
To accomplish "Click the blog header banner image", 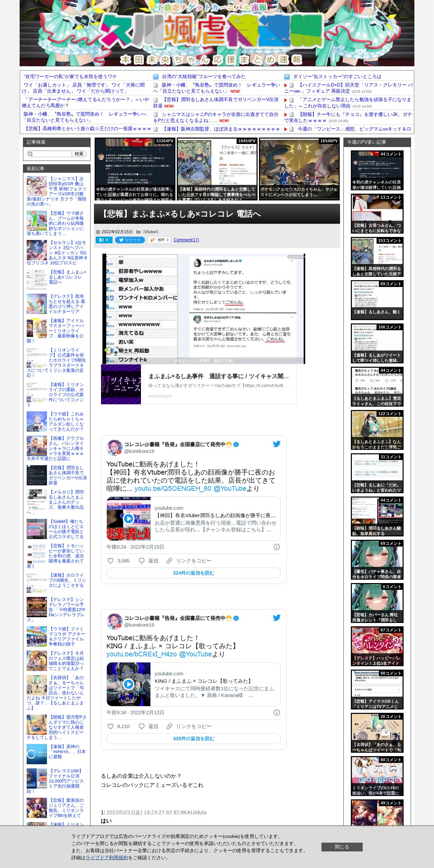I will [217, 33].
